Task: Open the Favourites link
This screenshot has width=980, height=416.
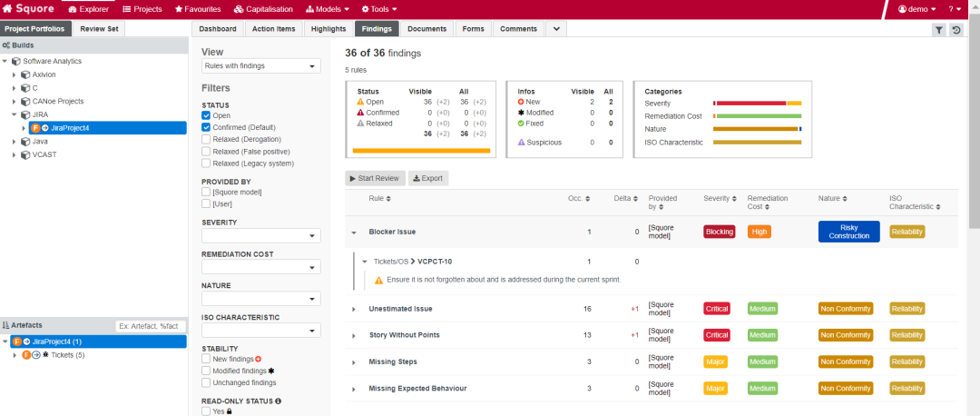Action: 198,9
